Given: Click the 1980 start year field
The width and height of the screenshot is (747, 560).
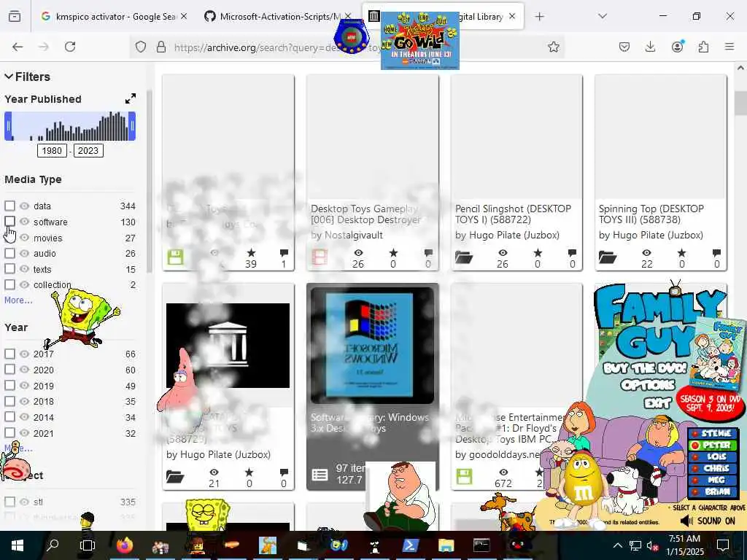Looking at the screenshot, I should 52,150.
